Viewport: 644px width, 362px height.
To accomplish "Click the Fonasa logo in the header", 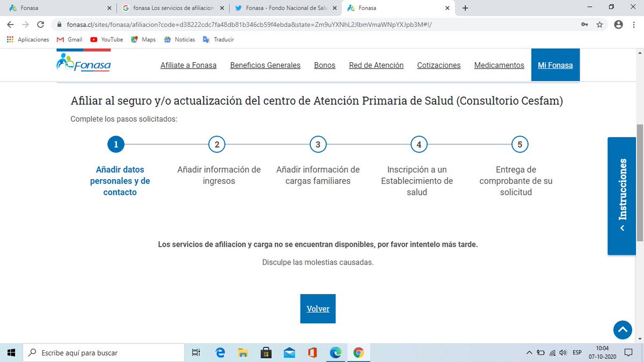I will (x=83, y=62).
